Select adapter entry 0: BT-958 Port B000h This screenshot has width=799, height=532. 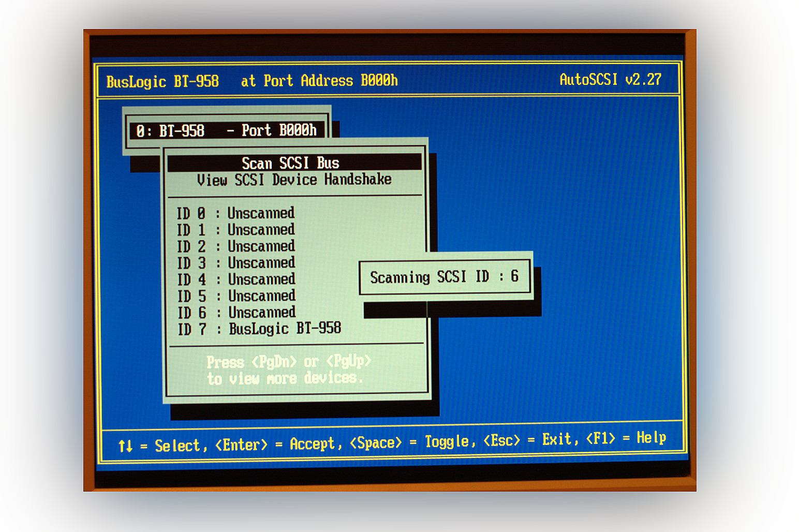[226, 130]
